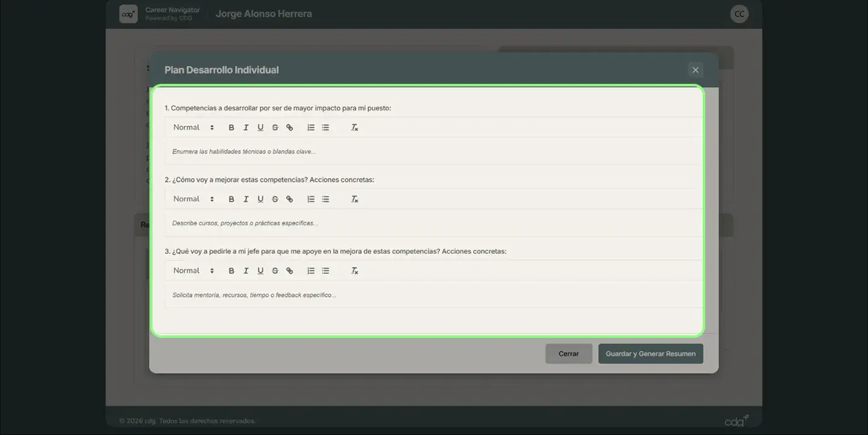Toggle underline in the pedirle a mi jefe editor
The image size is (868, 435).
click(260, 271)
